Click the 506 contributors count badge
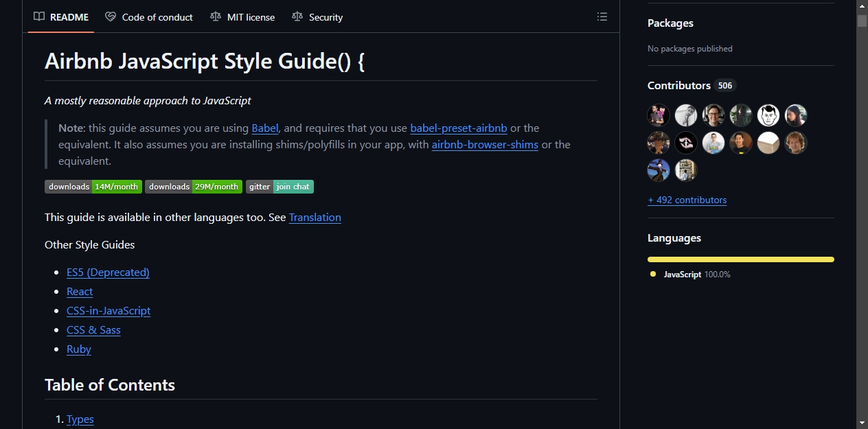Image resolution: width=868 pixels, height=429 pixels. pyautogui.click(x=725, y=86)
